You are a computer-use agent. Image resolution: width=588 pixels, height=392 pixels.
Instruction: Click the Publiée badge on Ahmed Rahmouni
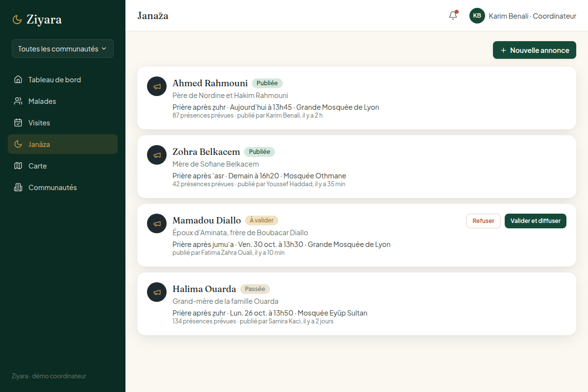pos(267,83)
